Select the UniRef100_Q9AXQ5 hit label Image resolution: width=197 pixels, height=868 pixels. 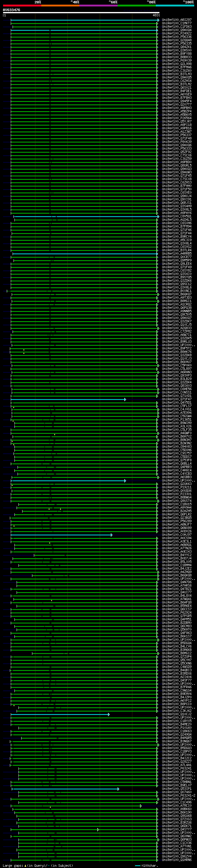(177, 77)
